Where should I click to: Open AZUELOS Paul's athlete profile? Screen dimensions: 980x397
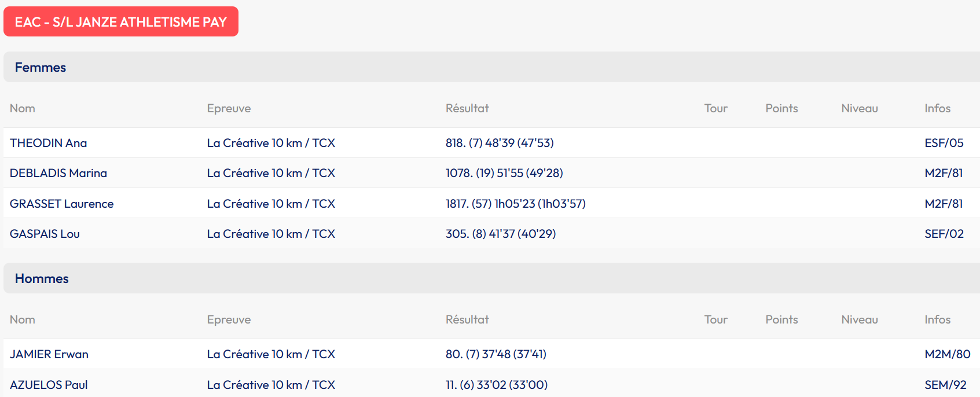[49, 385]
